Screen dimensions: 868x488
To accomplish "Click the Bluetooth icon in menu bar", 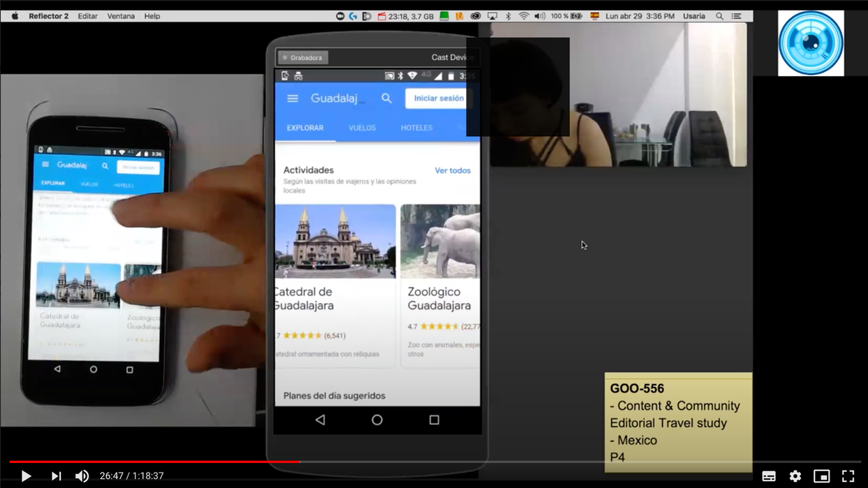I will tap(508, 16).
